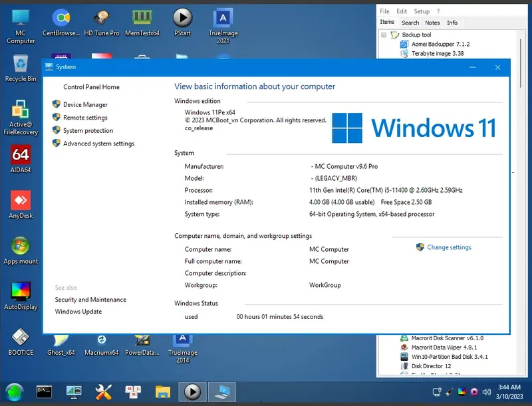The image size is (532, 406).
Task: Collapse the Backup tool tree node
Action: (385, 35)
